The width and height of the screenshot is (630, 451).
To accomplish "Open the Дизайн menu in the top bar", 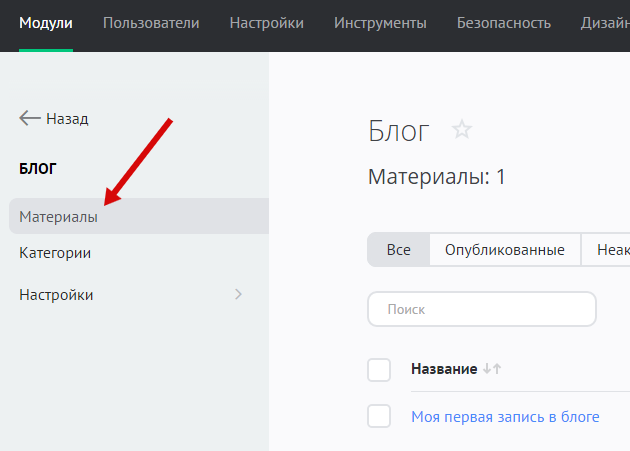I will coord(604,23).
